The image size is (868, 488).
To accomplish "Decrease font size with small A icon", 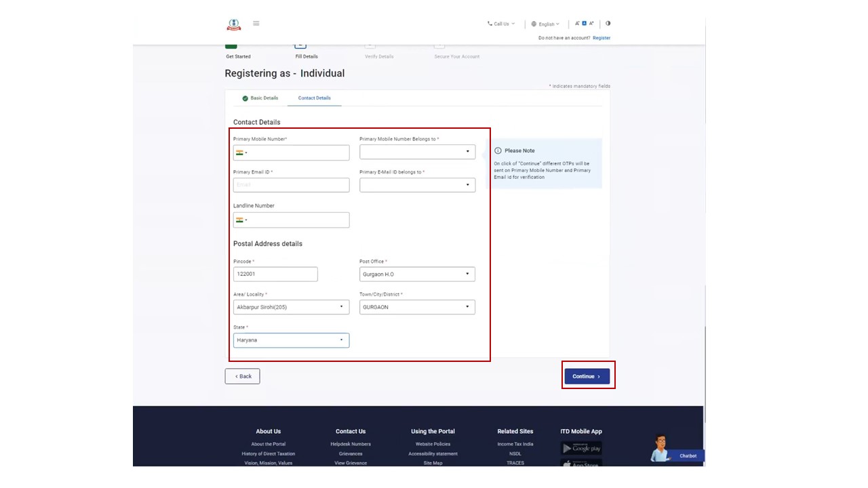I will 577,24.
